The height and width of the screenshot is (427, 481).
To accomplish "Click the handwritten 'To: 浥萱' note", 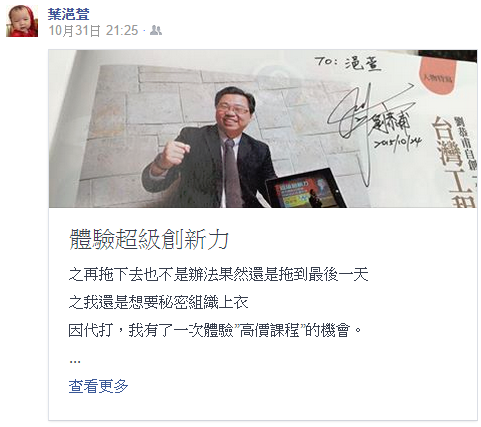I will 348,63.
